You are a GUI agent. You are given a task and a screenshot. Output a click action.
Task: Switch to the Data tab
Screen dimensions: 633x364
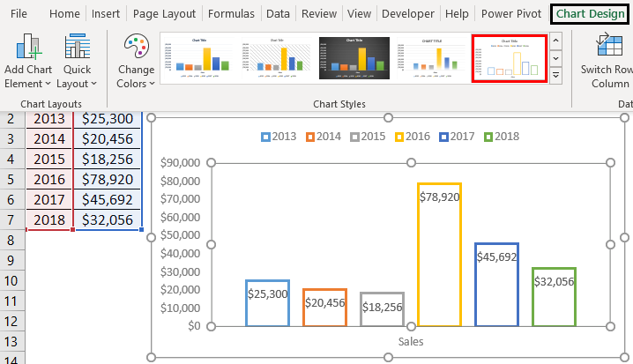[278, 14]
